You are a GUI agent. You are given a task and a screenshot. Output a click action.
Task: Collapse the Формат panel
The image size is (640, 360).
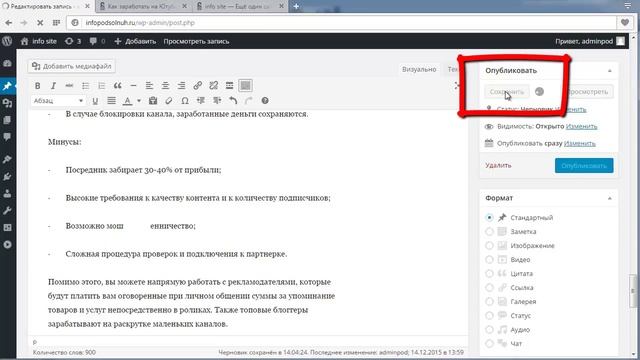click(610, 198)
